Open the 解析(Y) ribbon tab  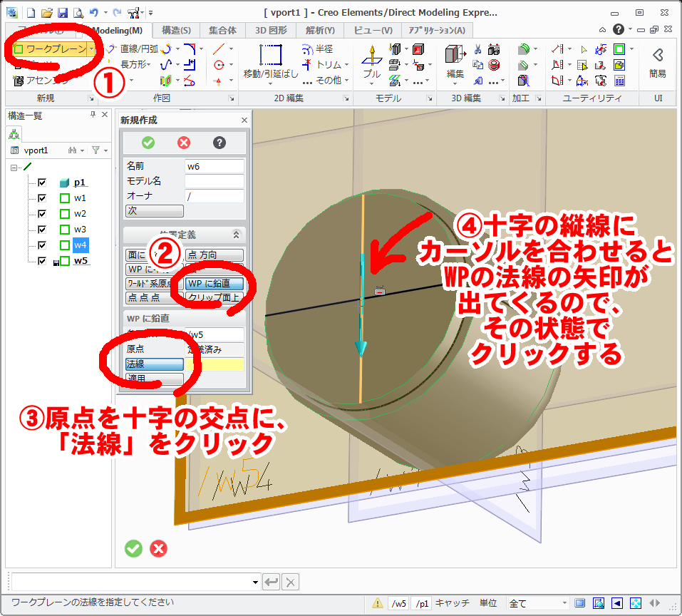coord(319,31)
